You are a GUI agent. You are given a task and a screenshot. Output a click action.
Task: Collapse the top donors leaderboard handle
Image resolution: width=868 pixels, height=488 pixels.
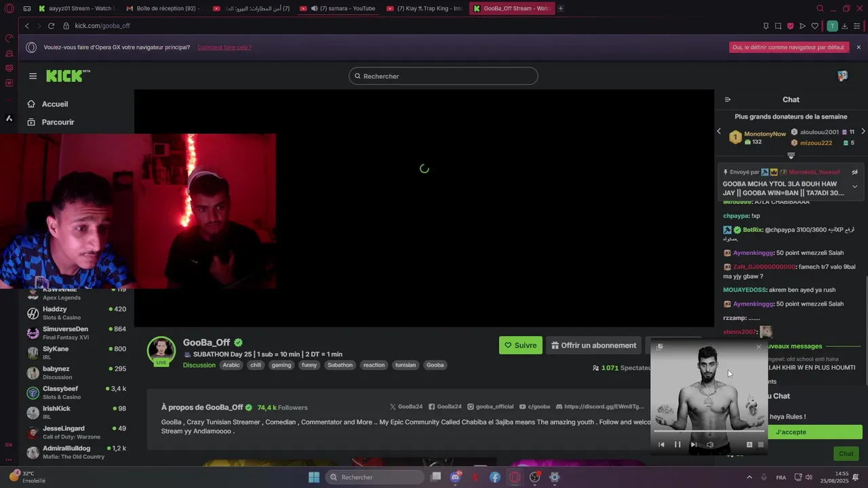(x=791, y=156)
